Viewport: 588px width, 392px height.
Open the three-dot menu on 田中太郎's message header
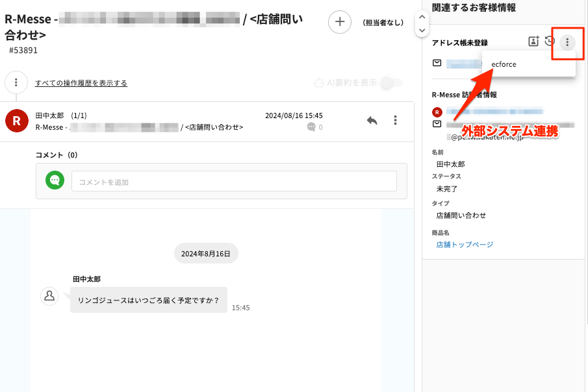(395, 121)
